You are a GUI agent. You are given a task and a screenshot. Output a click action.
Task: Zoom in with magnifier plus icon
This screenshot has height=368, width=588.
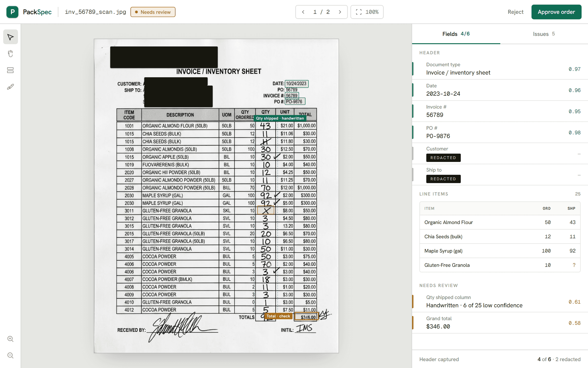coord(10,339)
